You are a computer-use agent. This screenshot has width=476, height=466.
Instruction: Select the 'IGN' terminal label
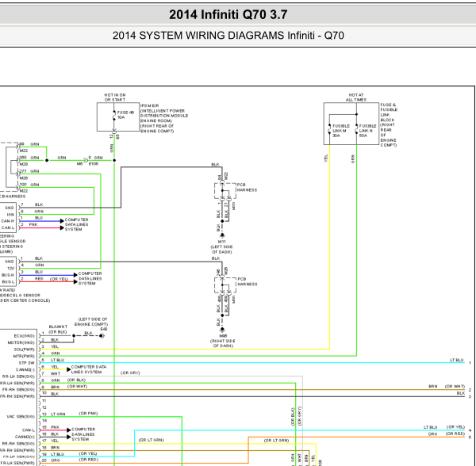10,214
